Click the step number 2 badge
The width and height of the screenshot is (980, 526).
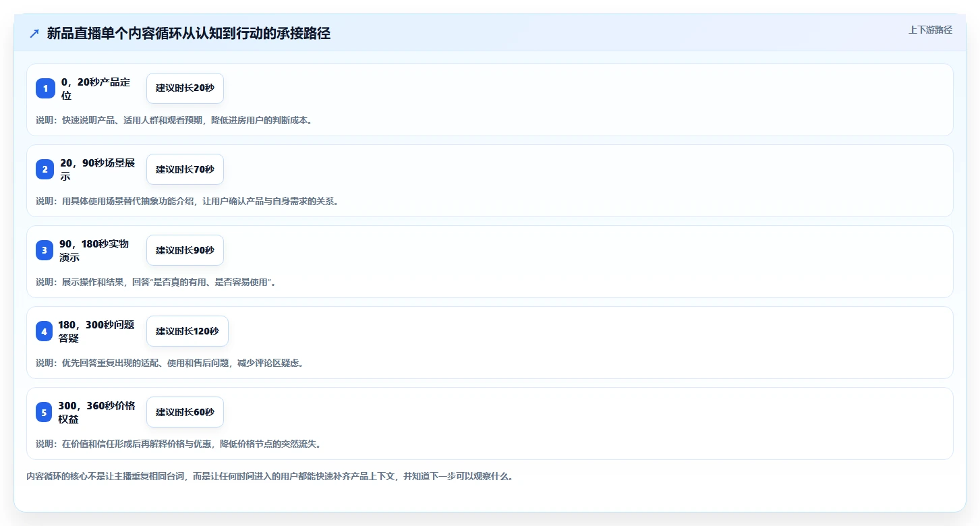[x=45, y=169]
